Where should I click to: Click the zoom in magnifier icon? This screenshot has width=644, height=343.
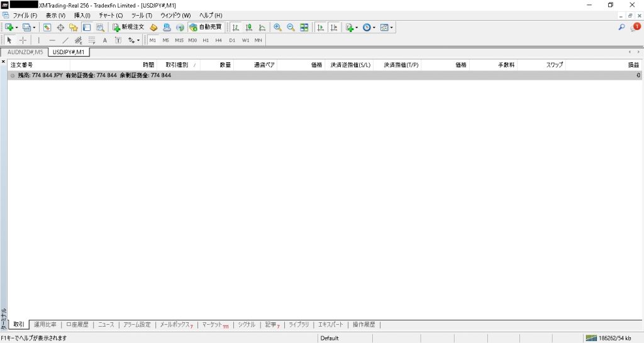(277, 28)
